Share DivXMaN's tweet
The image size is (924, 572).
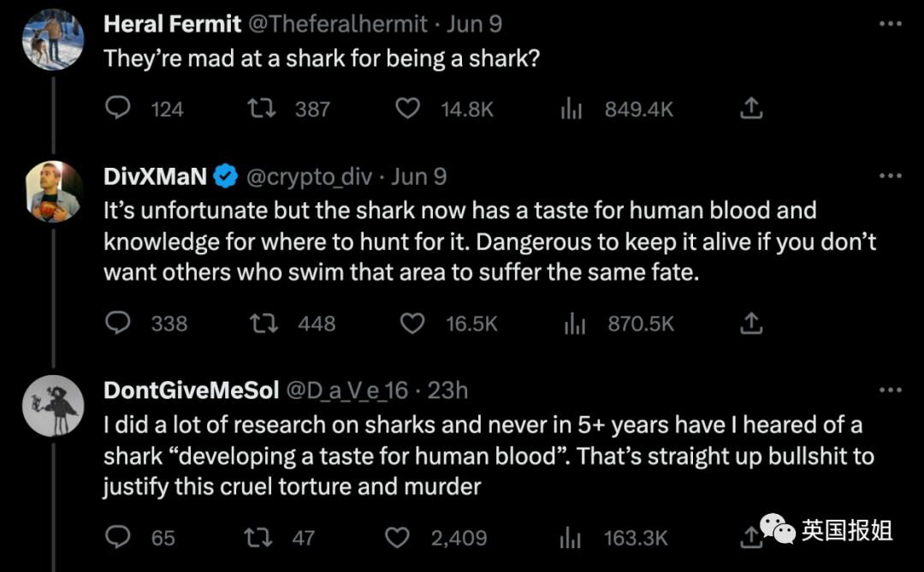pyautogui.click(x=750, y=323)
